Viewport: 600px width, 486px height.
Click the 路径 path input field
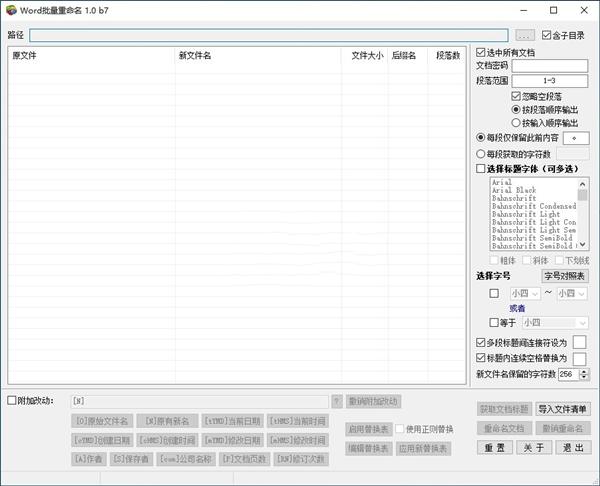[269, 35]
